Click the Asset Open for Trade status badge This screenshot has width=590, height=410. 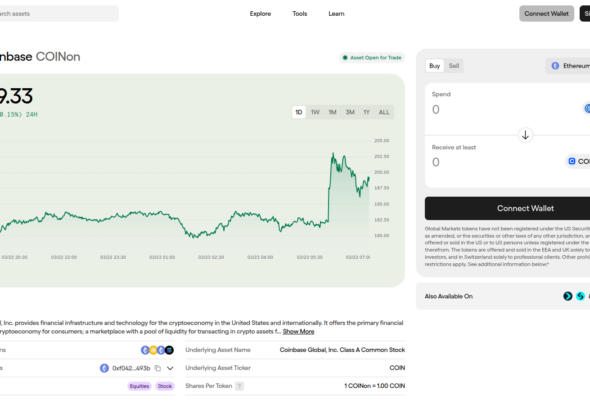pyautogui.click(x=372, y=58)
